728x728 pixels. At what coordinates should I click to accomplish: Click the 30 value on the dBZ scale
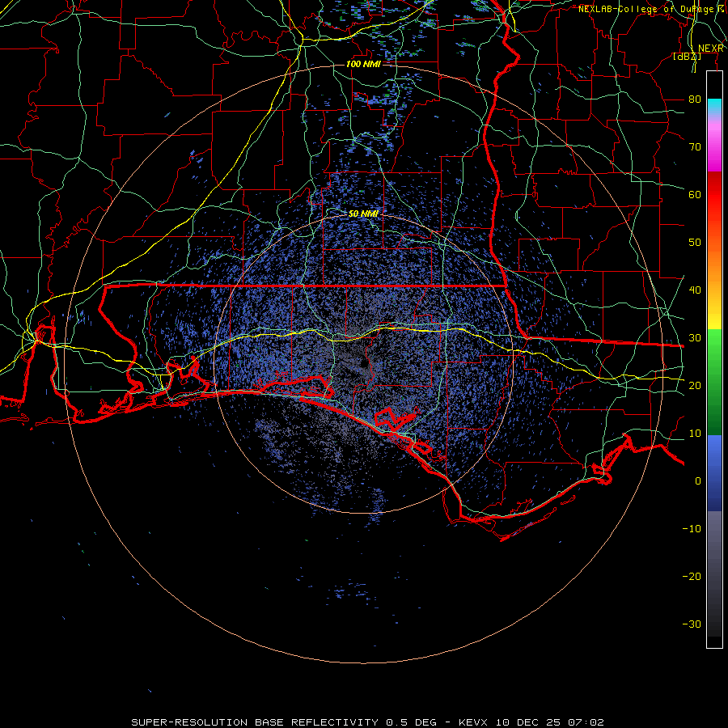[x=695, y=337]
